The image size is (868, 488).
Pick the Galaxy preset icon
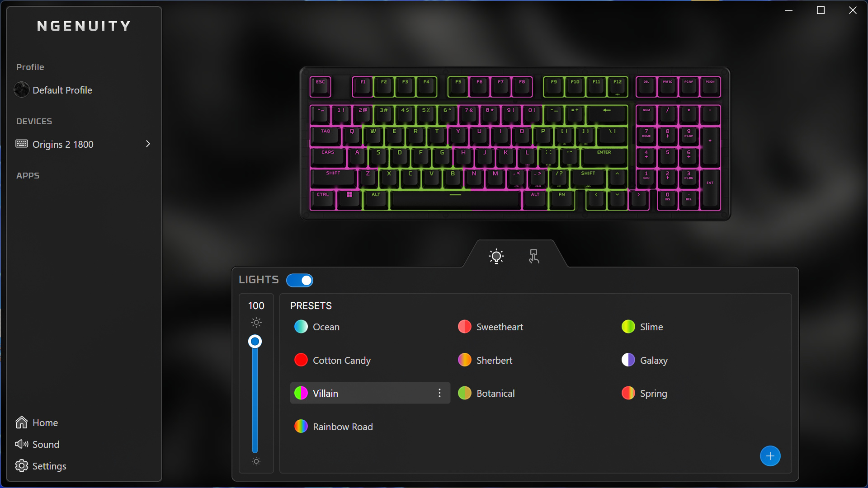click(628, 360)
